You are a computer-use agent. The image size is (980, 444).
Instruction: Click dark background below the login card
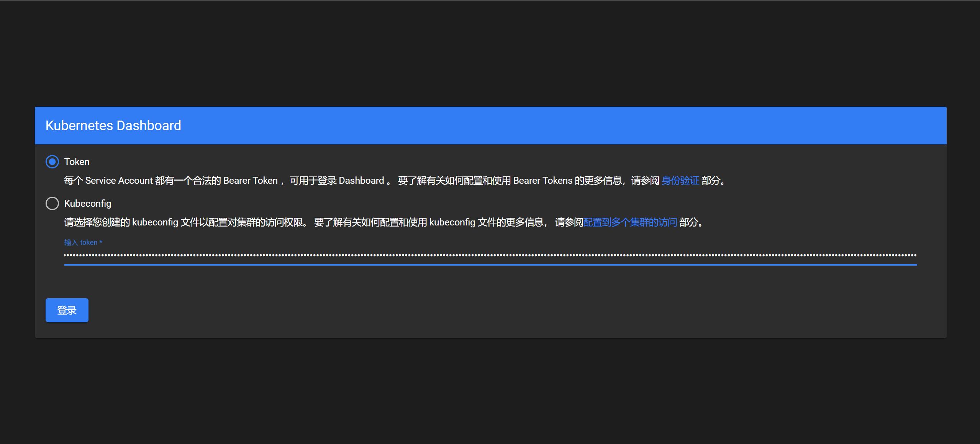490,390
